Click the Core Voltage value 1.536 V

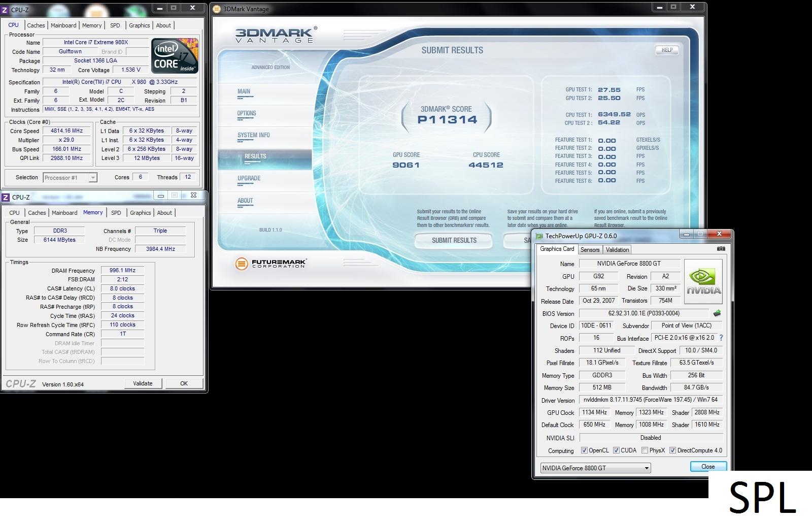pyautogui.click(x=130, y=70)
